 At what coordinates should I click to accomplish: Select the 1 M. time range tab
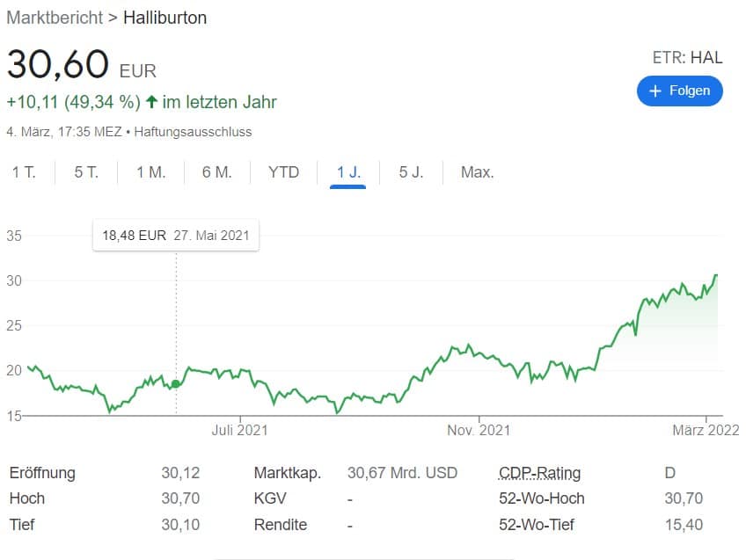tap(150, 172)
